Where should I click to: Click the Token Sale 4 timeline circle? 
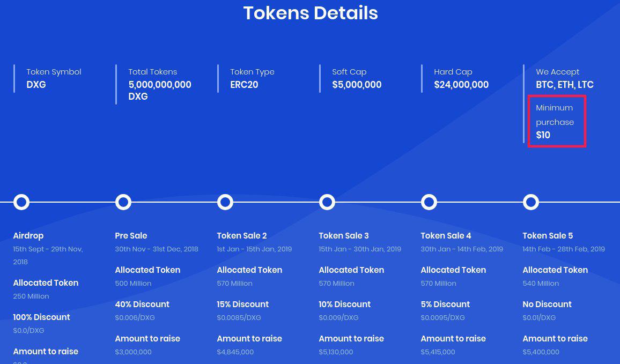point(429,202)
